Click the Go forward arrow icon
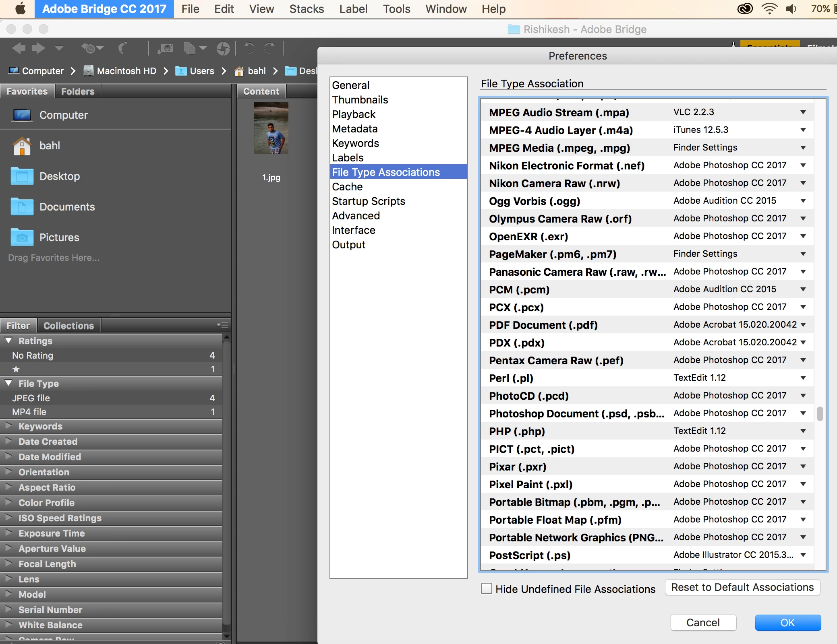Image resolution: width=837 pixels, height=644 pixels. click(x=38, y=48)
